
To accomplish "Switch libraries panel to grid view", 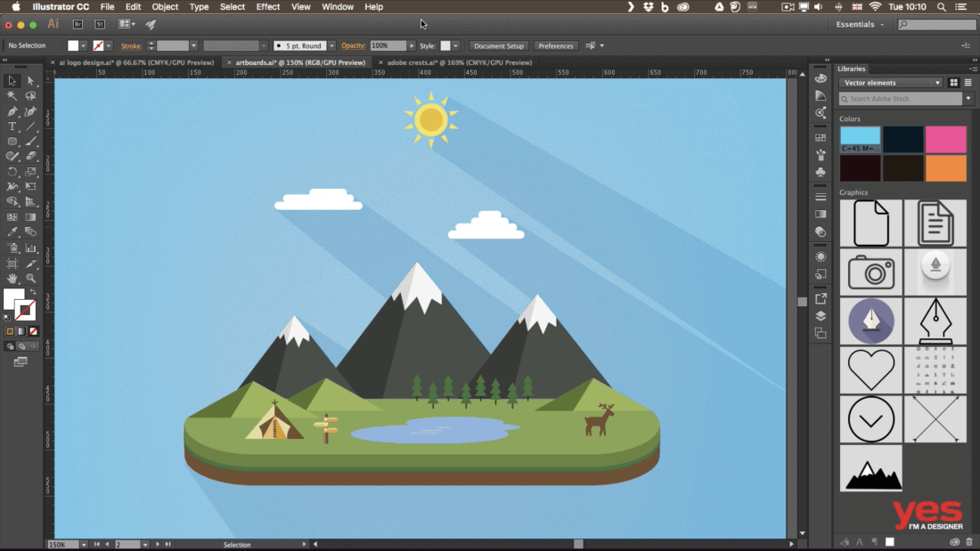I will tap(953, 83).
